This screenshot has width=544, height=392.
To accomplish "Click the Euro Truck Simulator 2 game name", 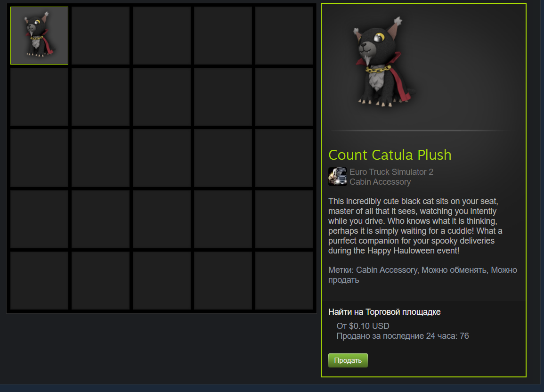I will [x=391, y=171].
